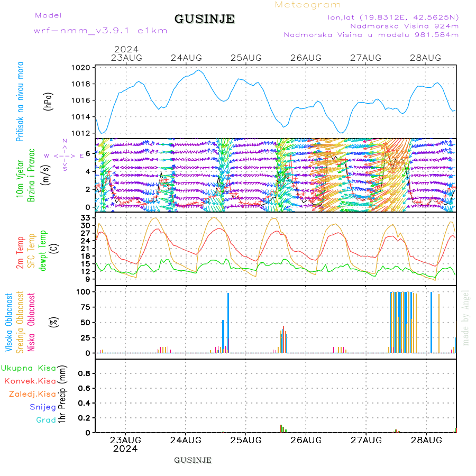Screen dimensions: 476x476
Task: Click the SFC Temp legend label
Action: coord(31,251)
